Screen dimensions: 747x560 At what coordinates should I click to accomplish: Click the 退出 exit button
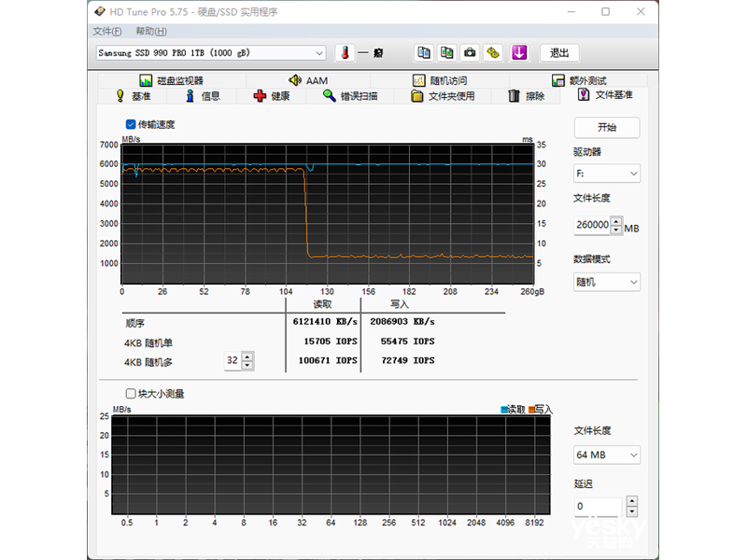coord(559,53)
